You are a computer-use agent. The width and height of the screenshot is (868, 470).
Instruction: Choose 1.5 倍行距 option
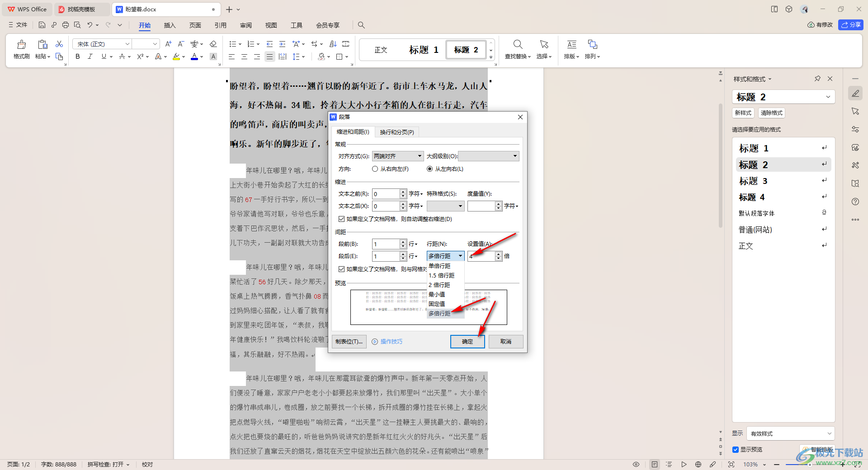[445, 275]
